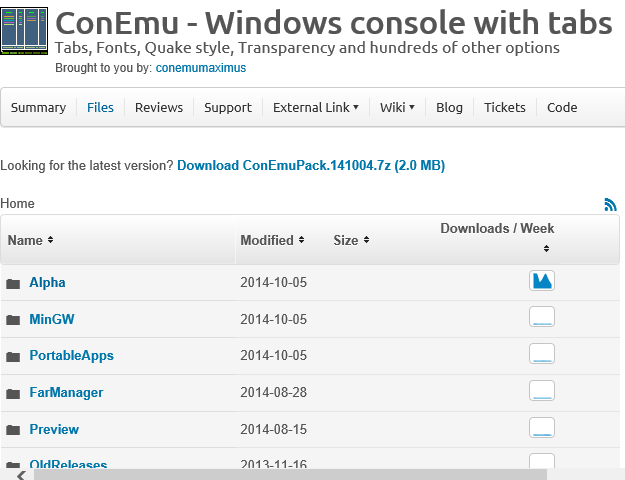Click the Preview folder icon
Screen dimensions: 625x480
click(13, 430)
